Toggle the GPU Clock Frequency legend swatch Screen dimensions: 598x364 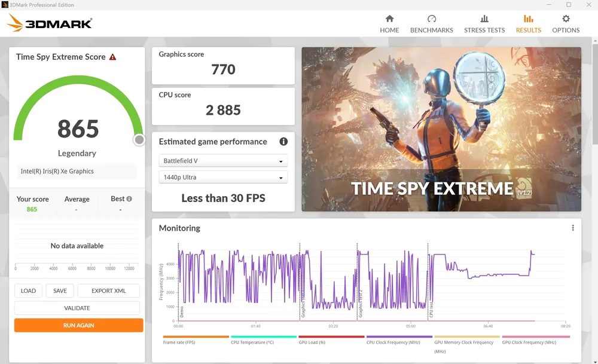click(536, 337)
